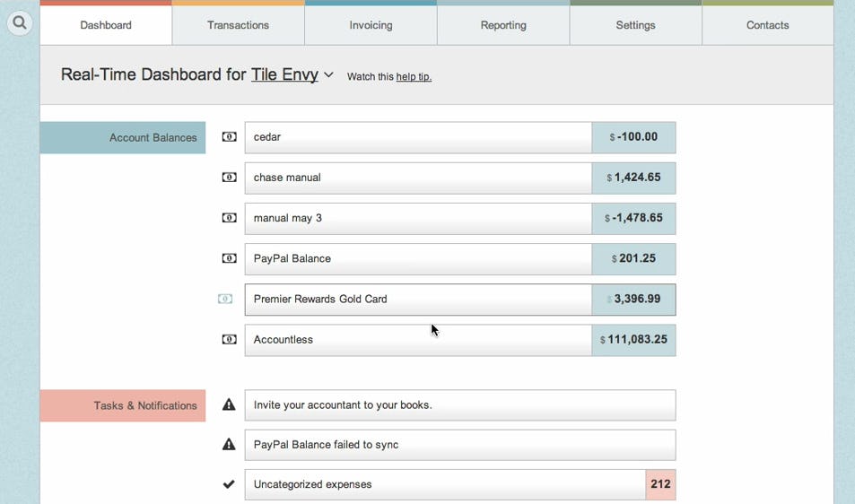Open the Transactions tab
The image size is (855, 504).
point(238,25)
